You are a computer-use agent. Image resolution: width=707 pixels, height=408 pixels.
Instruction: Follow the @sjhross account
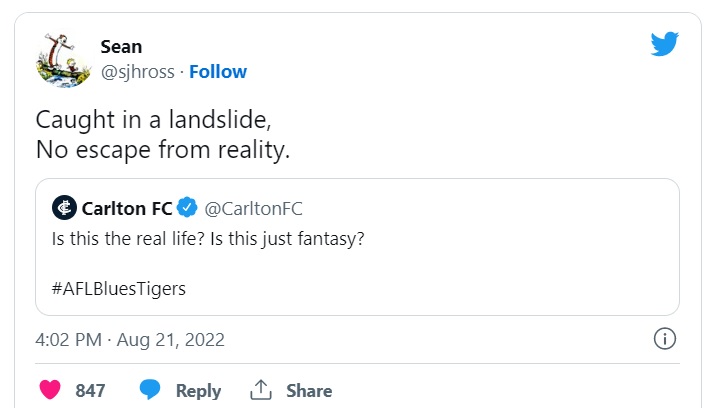pyautogui.click(x=218, y=72)
